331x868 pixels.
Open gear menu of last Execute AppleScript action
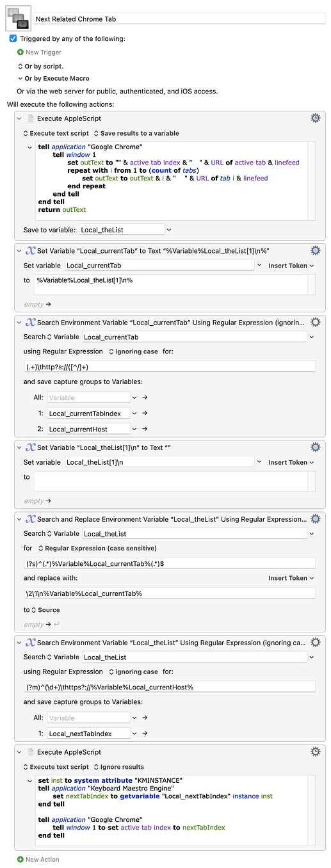(x=315, y=752)
